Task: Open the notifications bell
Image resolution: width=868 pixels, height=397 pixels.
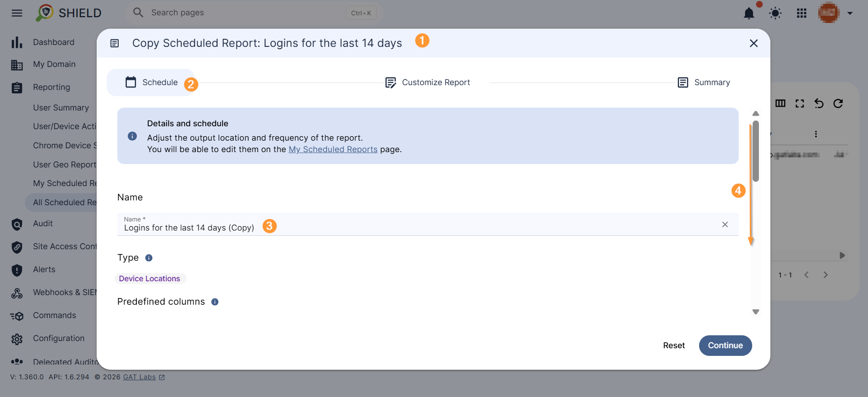Action: point(749,13)
